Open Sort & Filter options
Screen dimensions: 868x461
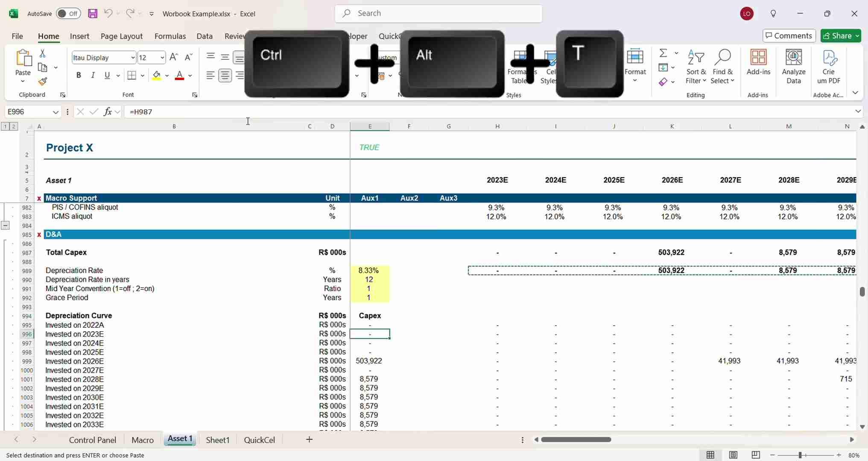[696, 66]
